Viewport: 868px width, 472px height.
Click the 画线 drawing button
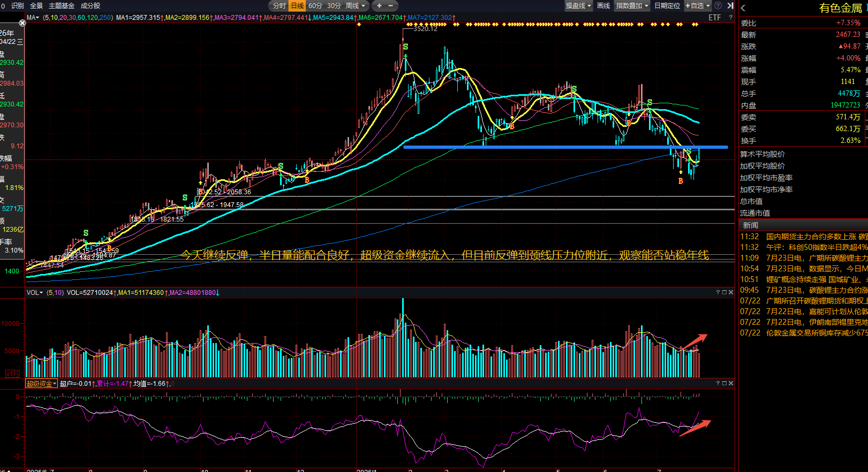pos(603,5)
